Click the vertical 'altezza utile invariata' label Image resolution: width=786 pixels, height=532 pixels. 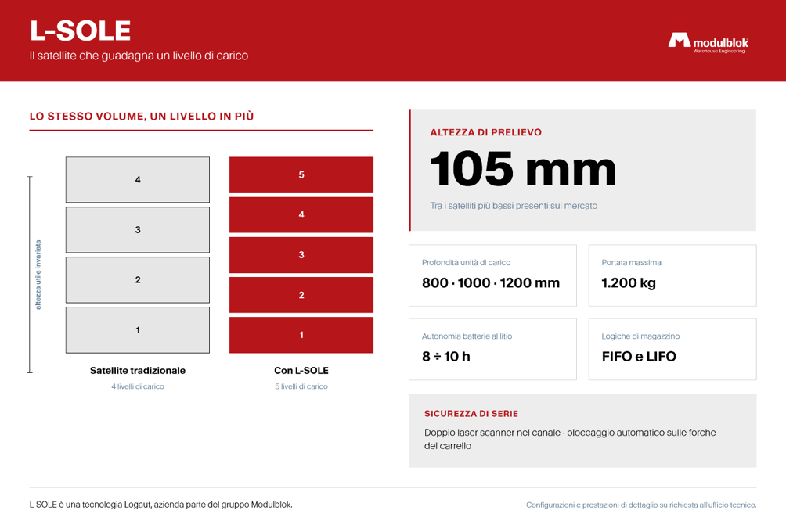(x=38, y=275)
